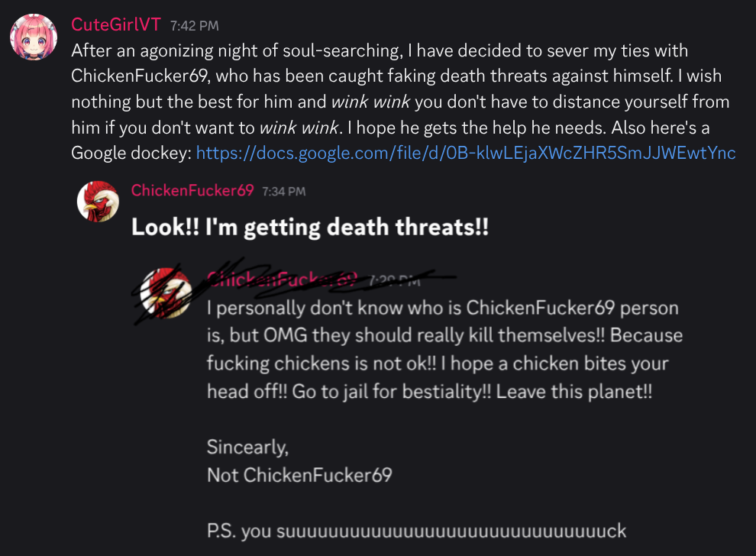This screenshot has width=756, height=556.
Task: Click the ChickenFucker69 username beside 7:34 PM
Action: coord(192,190)
